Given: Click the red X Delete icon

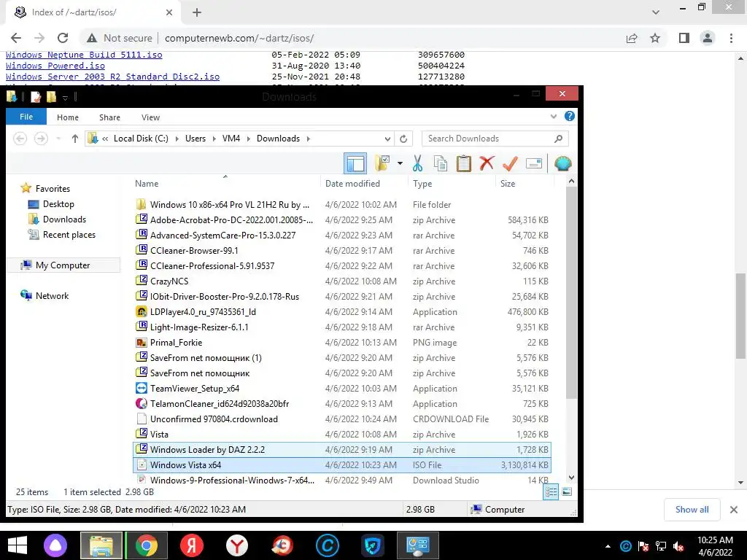Looking at the screenshot, I should click(x=487, y=164).
